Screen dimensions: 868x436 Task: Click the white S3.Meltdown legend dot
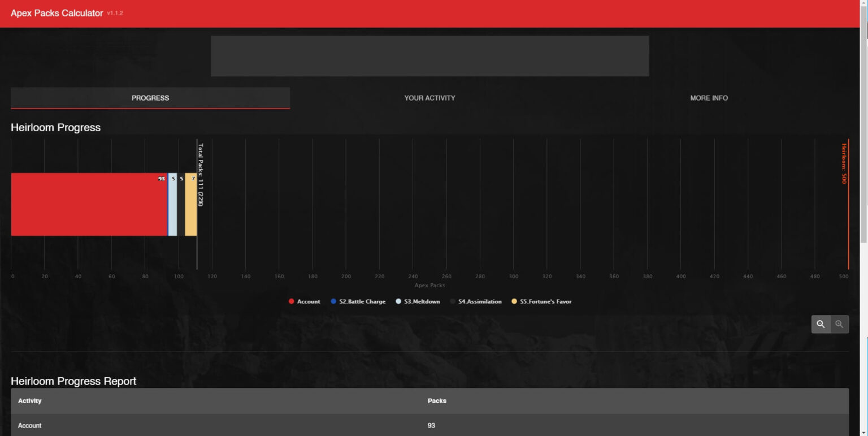[x=397, y=301]
